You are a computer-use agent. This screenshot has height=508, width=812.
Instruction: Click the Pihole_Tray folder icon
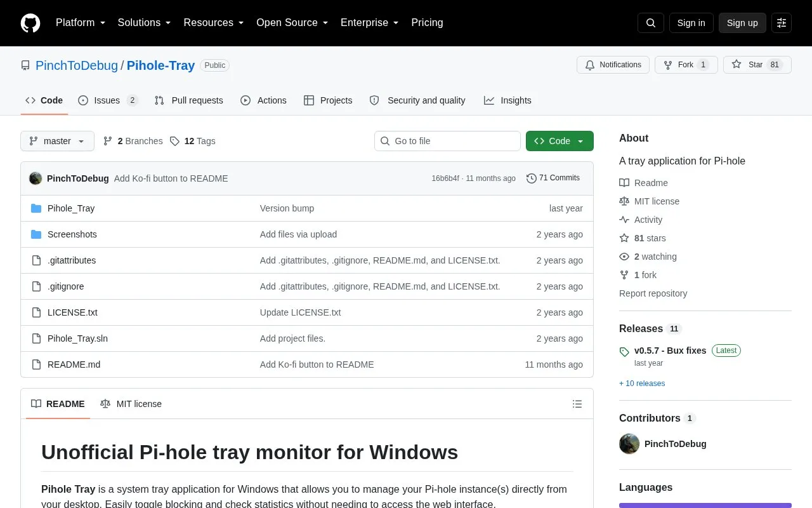tap(36, 208)
